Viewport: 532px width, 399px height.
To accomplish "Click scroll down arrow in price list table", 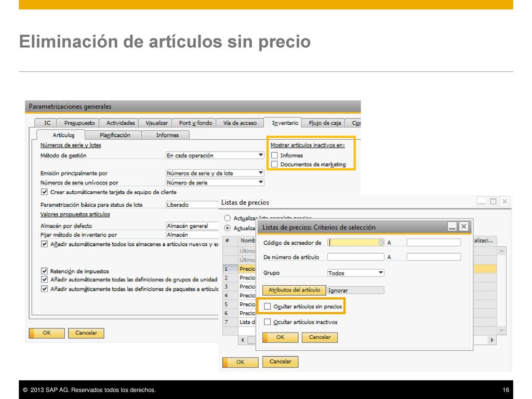I will point(501,330).
